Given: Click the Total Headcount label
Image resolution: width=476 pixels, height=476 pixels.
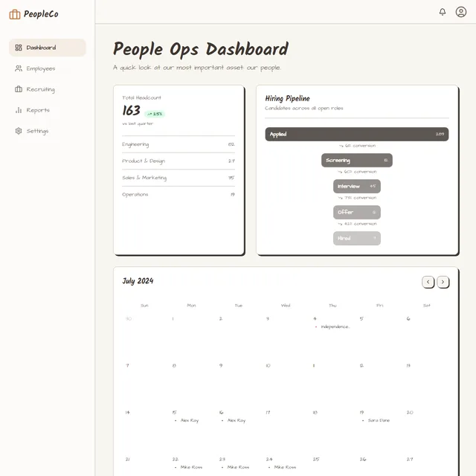Looking at the screenshot, I should (141, 97).
